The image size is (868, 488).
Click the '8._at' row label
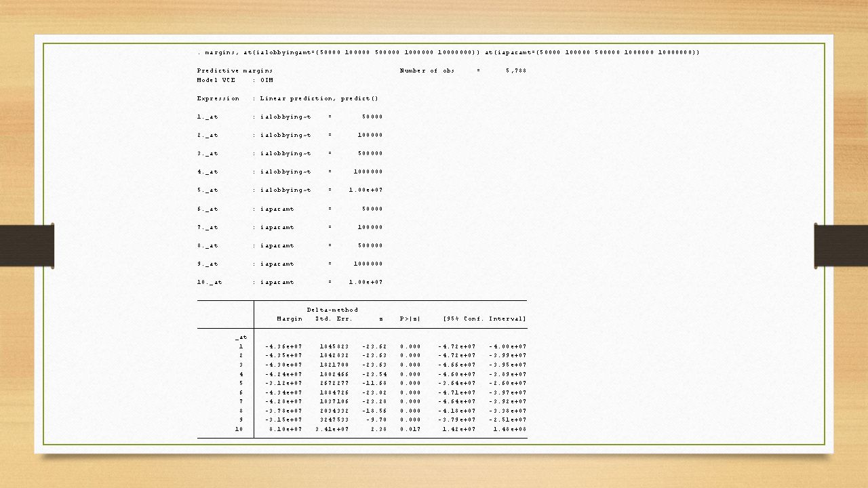coord(208,245)
